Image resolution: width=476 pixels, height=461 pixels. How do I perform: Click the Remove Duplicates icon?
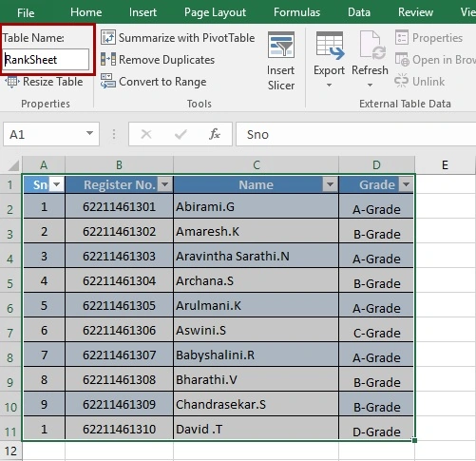[108, 60]
